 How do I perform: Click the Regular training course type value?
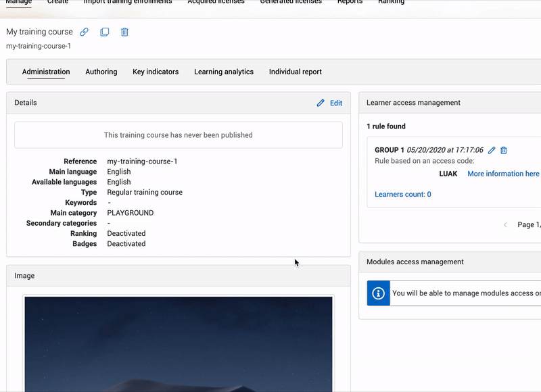(145, 193)
